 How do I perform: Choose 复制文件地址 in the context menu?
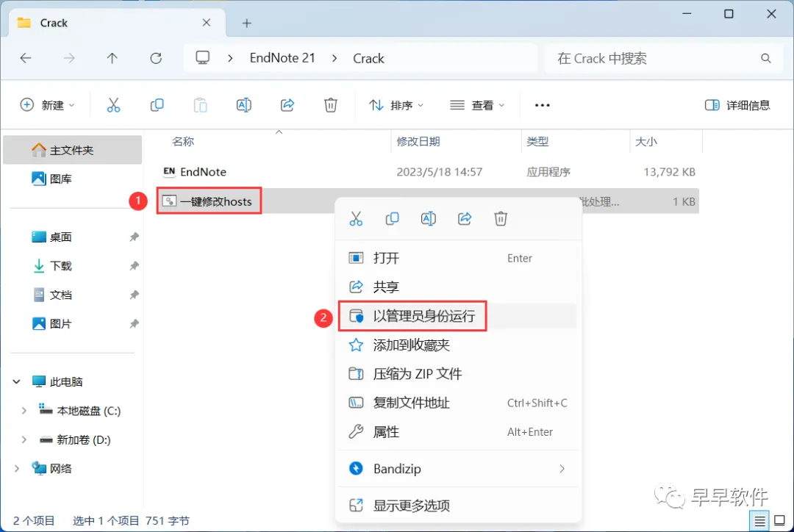458,403
